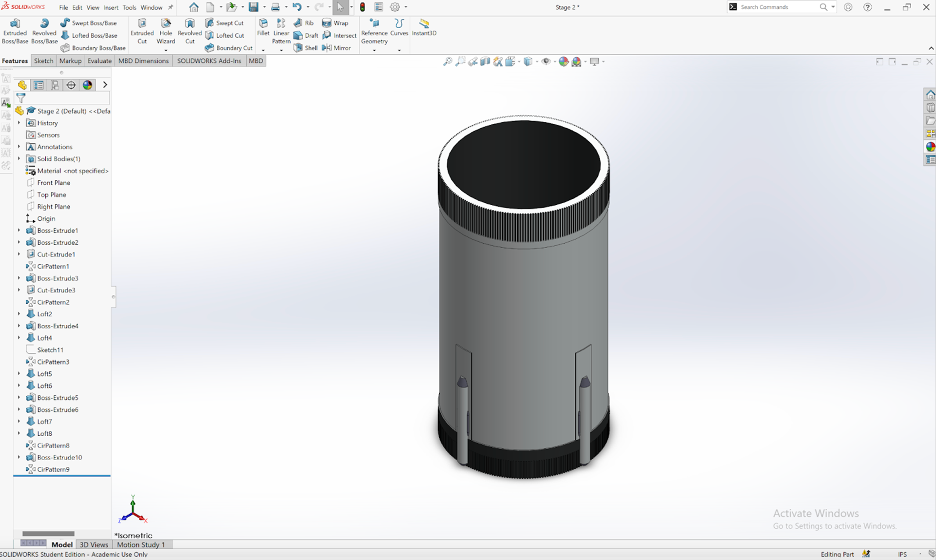
Task: Select the Revolved Boss/Base tool
Action: click(x=44, y=31)
